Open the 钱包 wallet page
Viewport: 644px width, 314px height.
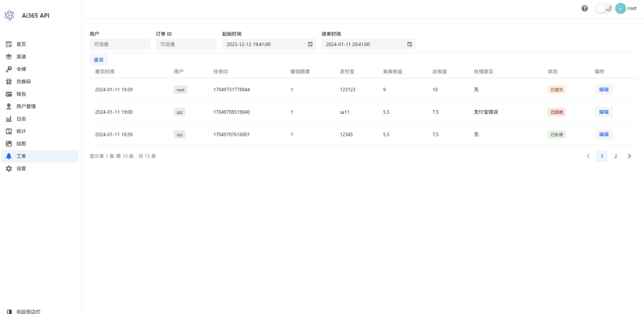click(x=21, y=94)
